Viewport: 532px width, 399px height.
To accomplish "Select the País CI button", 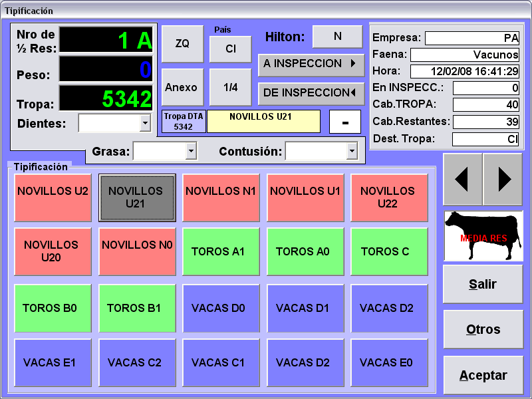I will tap(230, 49).
